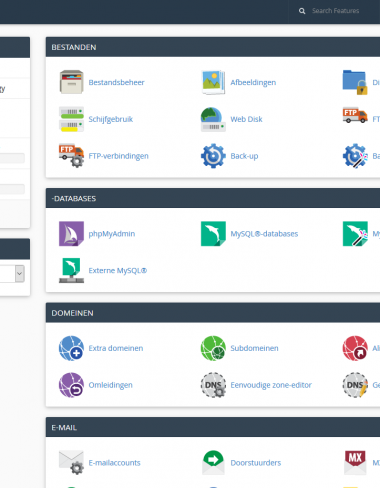
Task: Open the Omleidingen purple redirect icon
Action: pyautogui.click(x=71, y=385)
